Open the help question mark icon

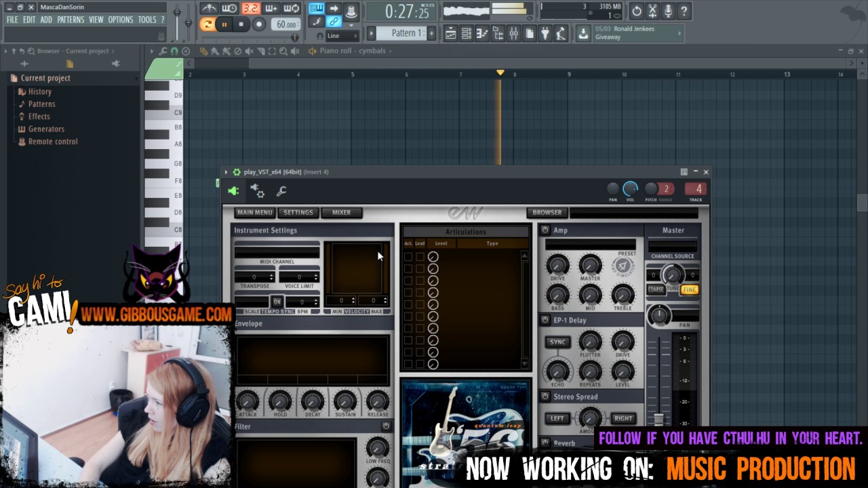(x=684, y=11)
